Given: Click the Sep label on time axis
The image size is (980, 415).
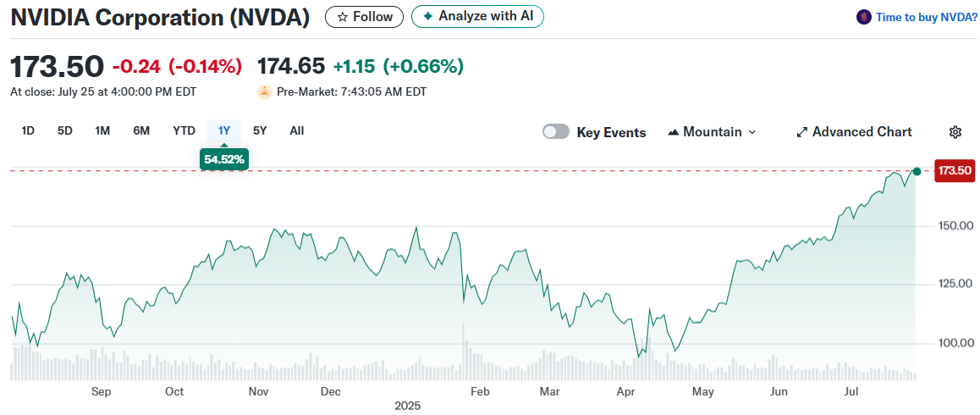Looking at the screenshot, I should point(101,392).
